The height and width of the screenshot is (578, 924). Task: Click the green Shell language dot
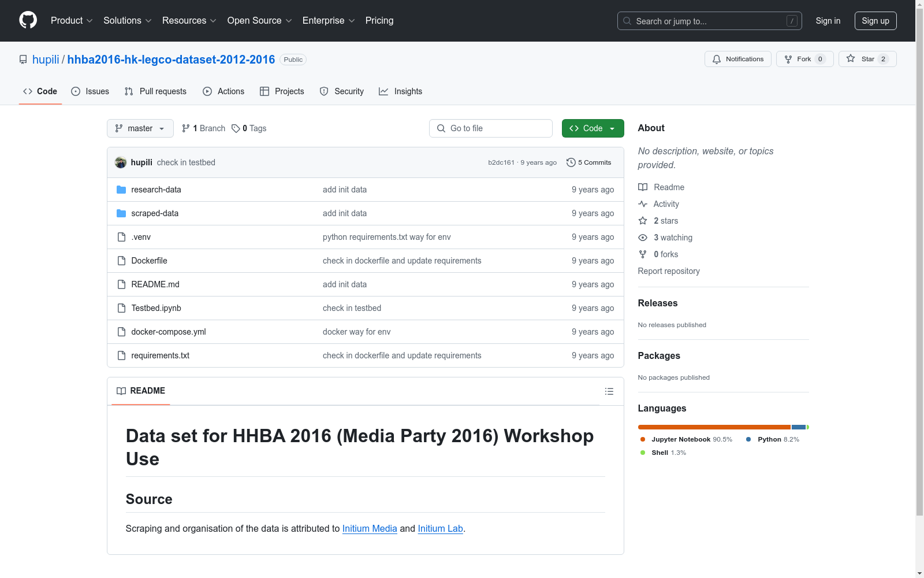click(643, 453)
